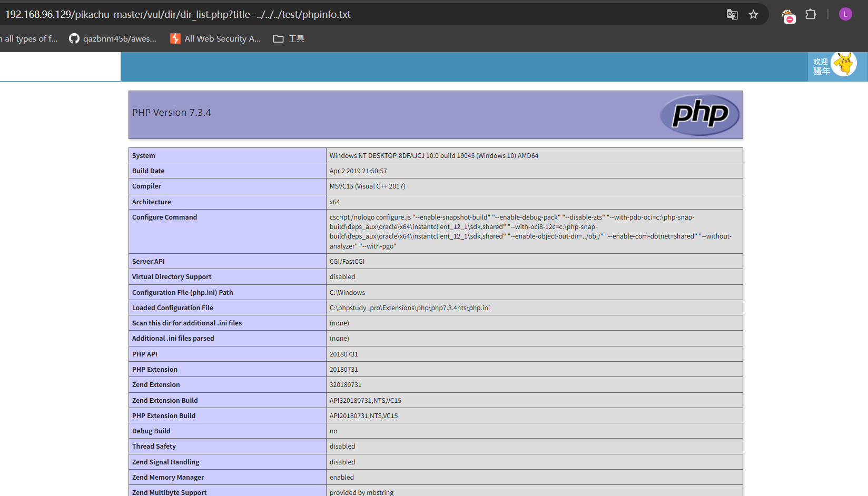Click the 'PHP Extension Build' row label
Viewport: 868px width, 496px height.
coord(164,416)
